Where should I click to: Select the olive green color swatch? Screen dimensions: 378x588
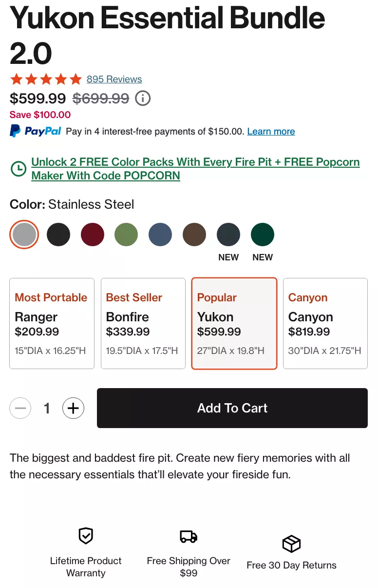coord(126,235)
